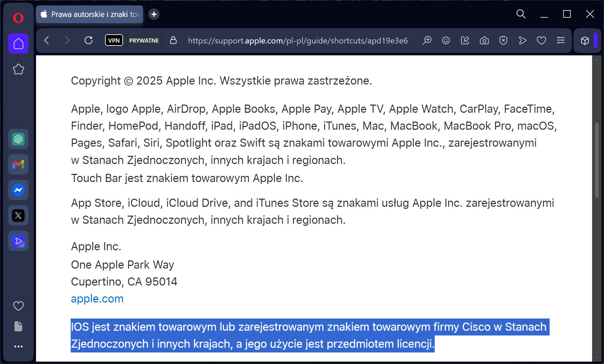Open the sidebar heart (pinboards) icon
The image size is (604, 364).
[x=18, y=306]
